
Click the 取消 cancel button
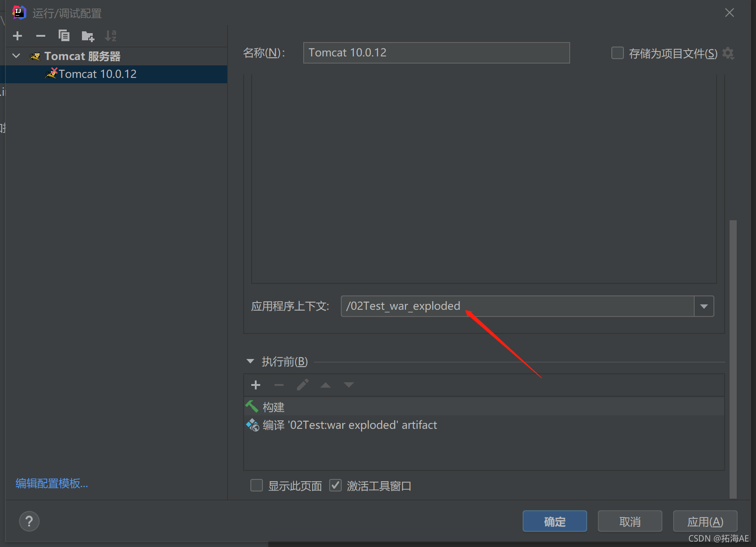click(x=630, y=521)
